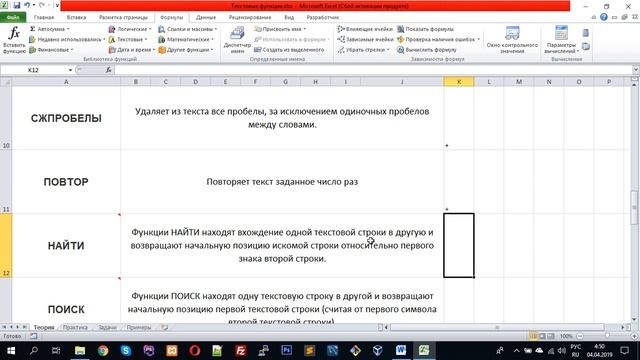The image size is (640, 360).
Task: Click the horizontal scrollbar thumb
Action: (x=497, y=327)
